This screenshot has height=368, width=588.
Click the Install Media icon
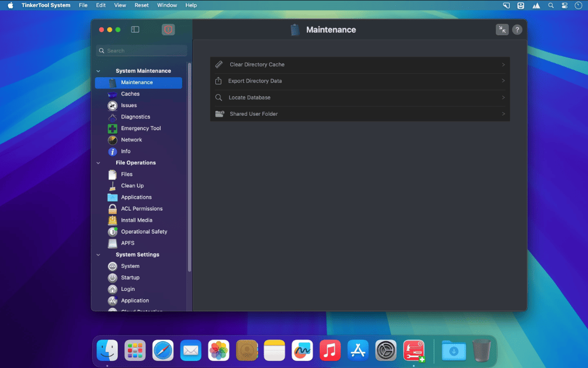coord(112,220)
